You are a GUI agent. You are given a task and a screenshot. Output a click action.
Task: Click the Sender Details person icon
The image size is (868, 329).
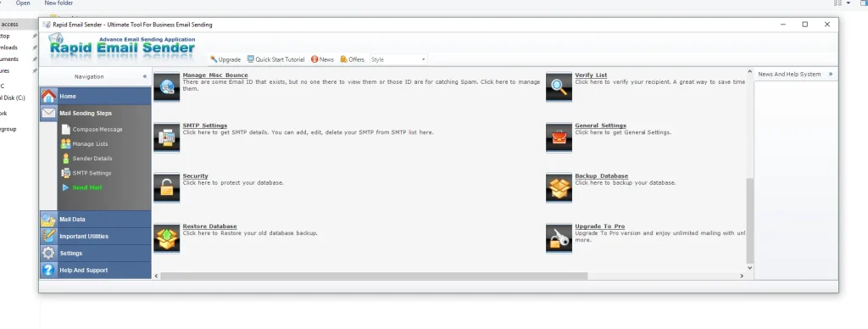point(66,159)
